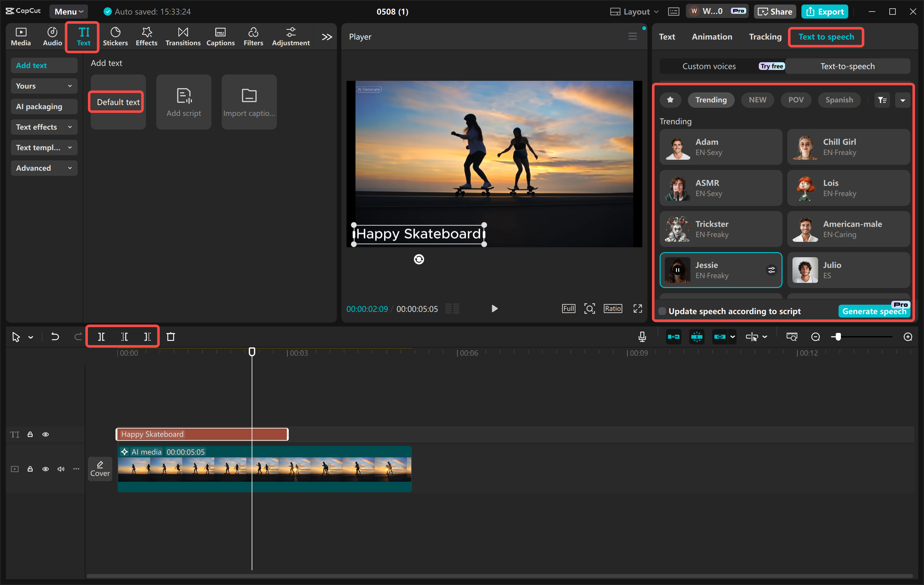This screenshot has width=924, height=585.
Task: Expand the Advanced section in the text sidebar
Action: click(x=44, y=168)
